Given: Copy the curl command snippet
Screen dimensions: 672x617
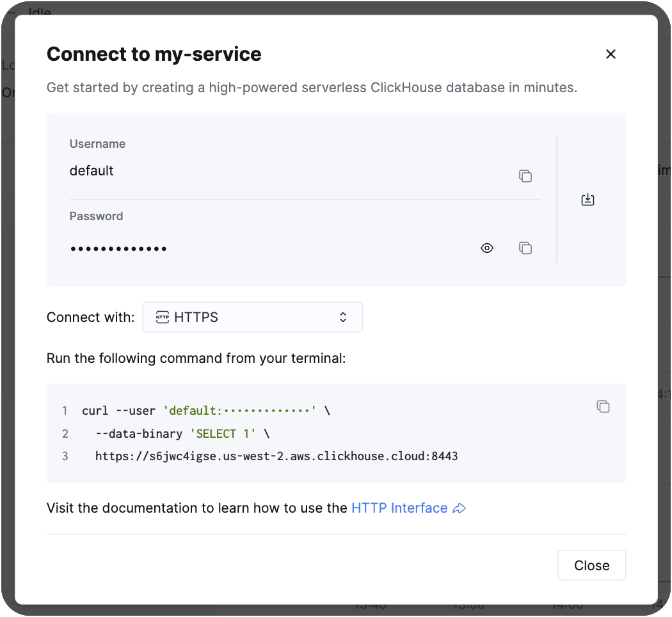Looking at the screenshot, I should click(x=603, y=406).
